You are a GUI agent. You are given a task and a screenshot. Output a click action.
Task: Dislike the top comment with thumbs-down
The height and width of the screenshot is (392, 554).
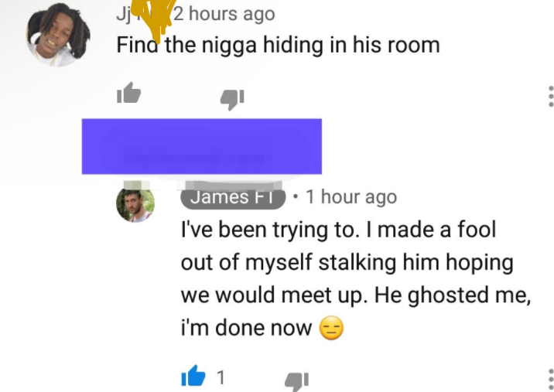pyautogui.click(x=232, y=100)
